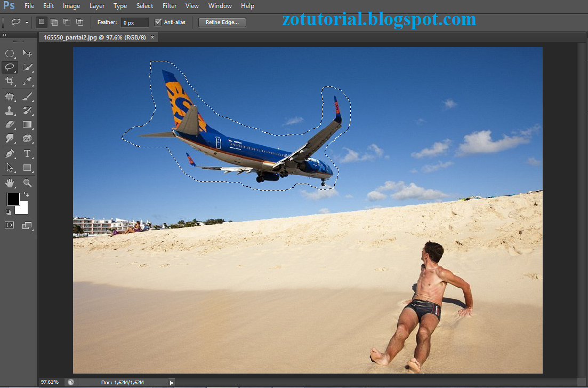Select the Path Selection arrow tool
The image size is (588, 388).
[x=10, y=168]
